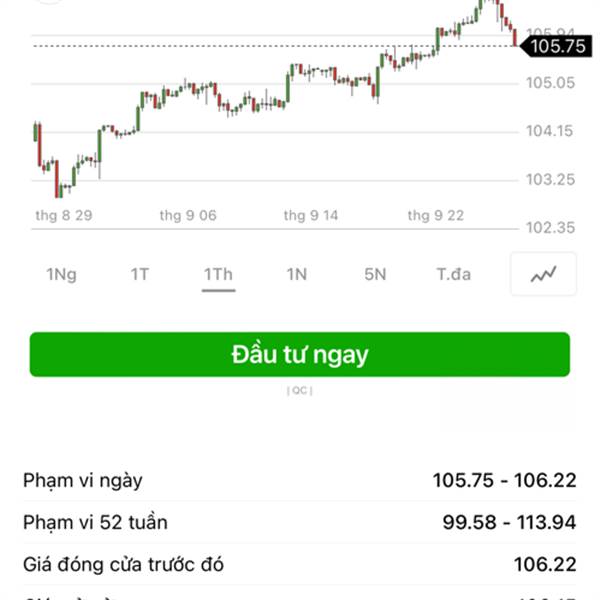
Task: Select the thg 8 29 date marker
Action: [64, 215]
